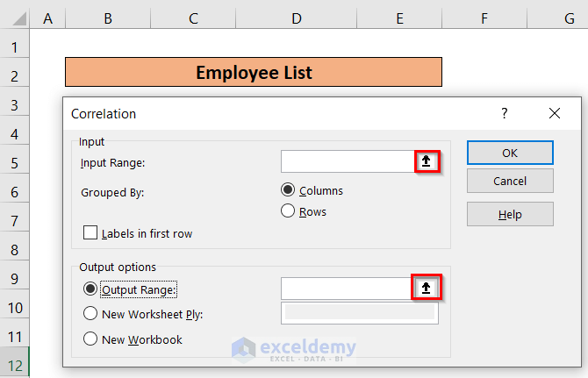Screen dimensions: 588x378
Task: Close the Correlation dialog with X
Action: pyautogui.click(x=554, y=113)
